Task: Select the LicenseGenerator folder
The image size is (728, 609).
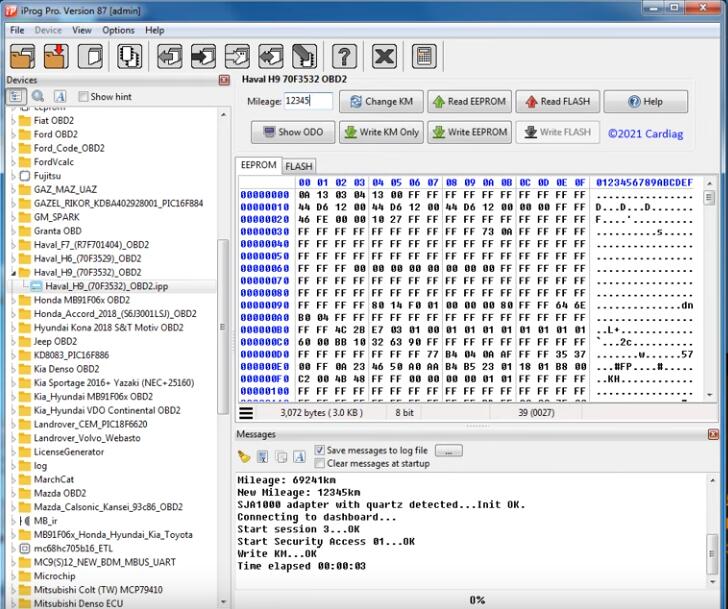Action: click(69, 452)
